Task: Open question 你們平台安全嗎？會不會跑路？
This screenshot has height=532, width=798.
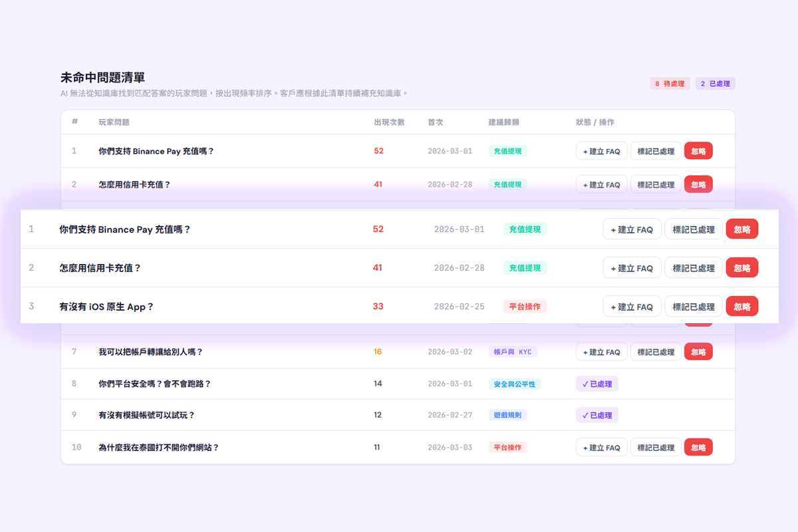Action: coord(154,384)
